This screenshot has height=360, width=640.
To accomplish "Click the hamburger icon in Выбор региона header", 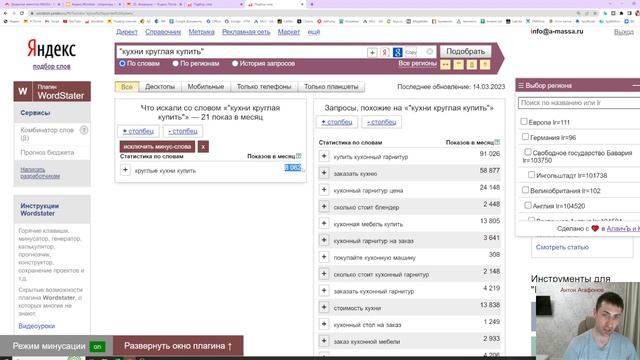I will [x=521, y=86].
